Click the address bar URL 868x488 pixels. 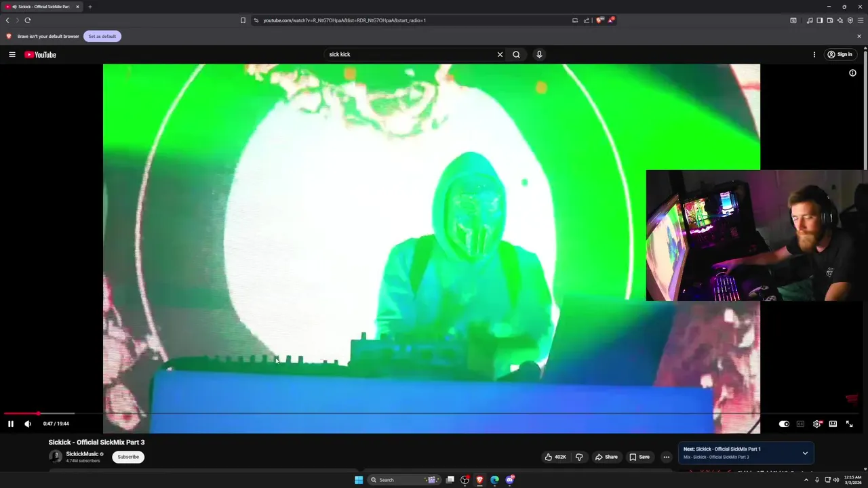tap(344, 20)
